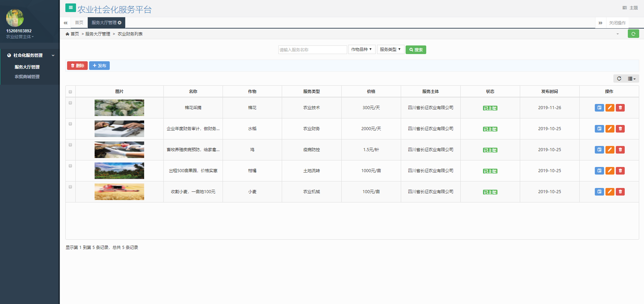
Task: Open 农贸商城管理 in sidebar
Action: [x=27, y=77]
